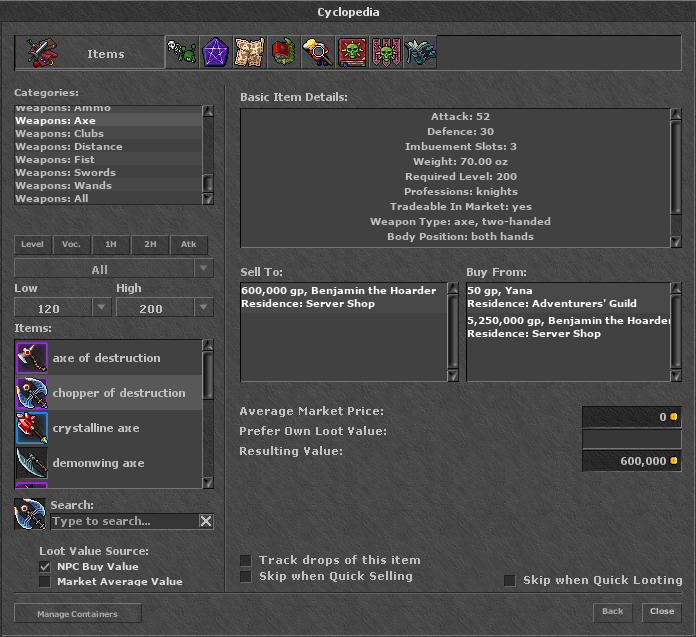Open the dragon head tab icon
Image resolution: width=696 pixels, height=637 pixels.
[x=419, y=52]
